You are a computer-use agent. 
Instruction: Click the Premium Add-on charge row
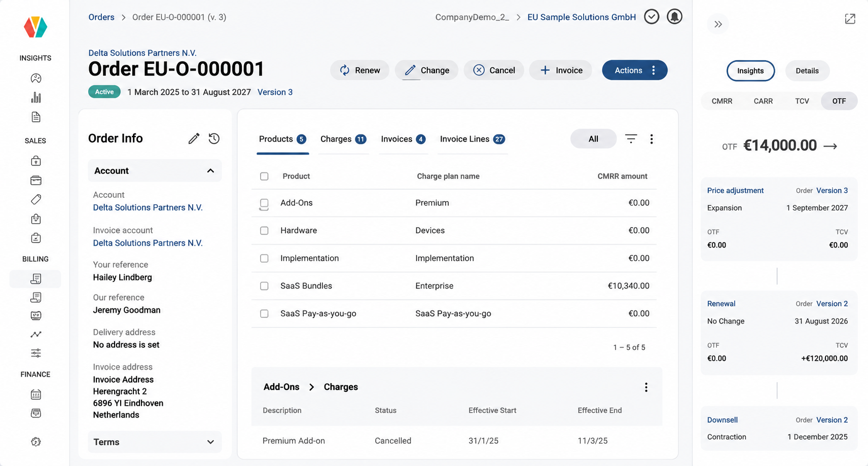tap(456, 441)
